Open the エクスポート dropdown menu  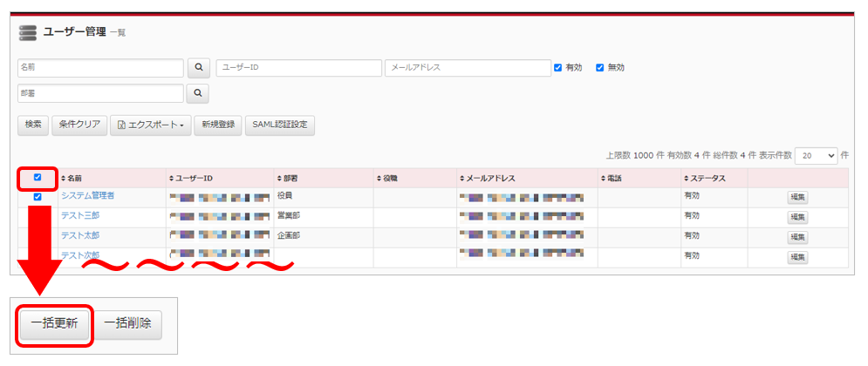tap(150, 125)
